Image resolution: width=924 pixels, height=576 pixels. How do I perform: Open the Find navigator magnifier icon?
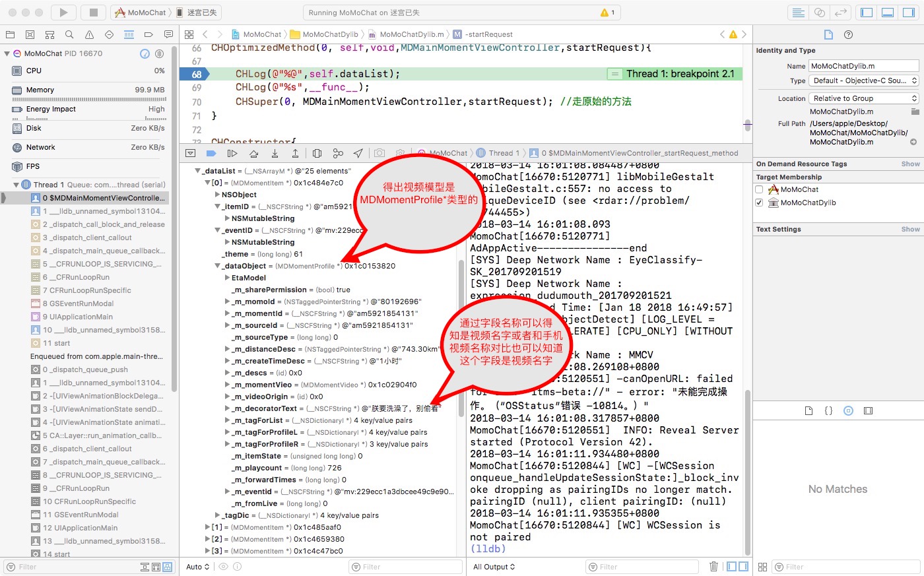[x=69, y=34]
